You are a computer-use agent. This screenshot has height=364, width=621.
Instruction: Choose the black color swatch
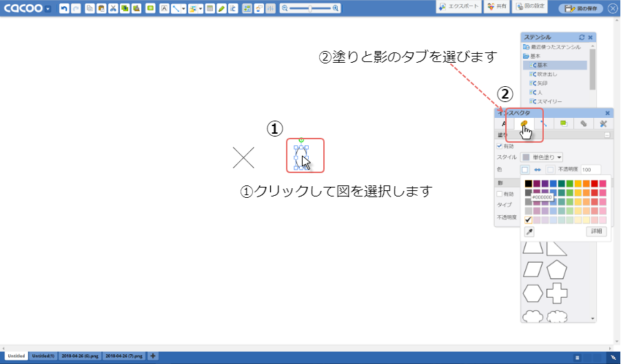529,184
